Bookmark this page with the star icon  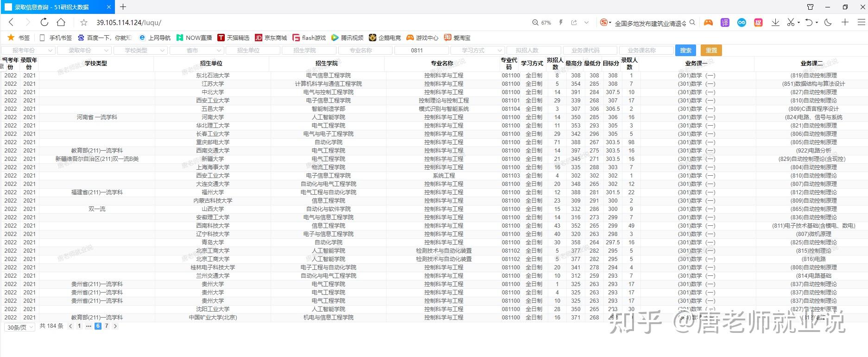84,22
